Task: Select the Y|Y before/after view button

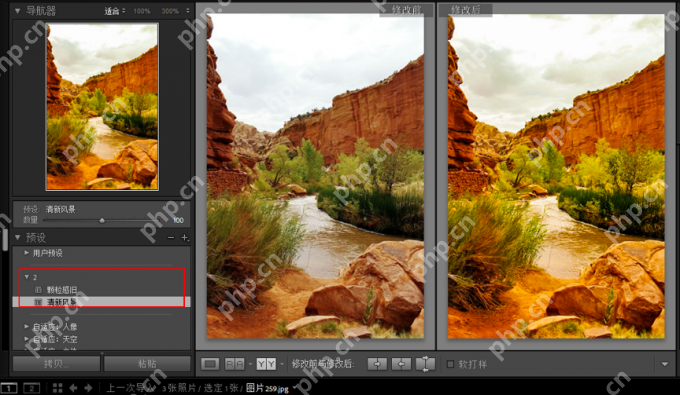Action: [x=266, y=364]
